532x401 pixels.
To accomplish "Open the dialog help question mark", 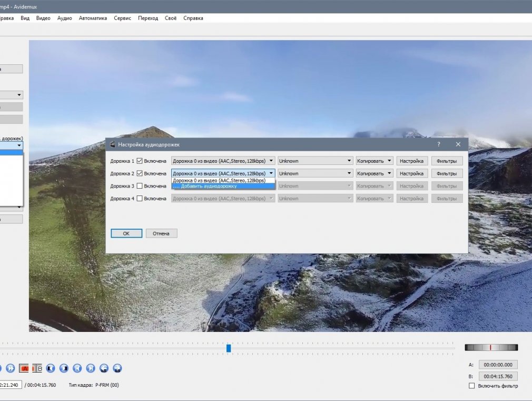I will pos(439,144).
